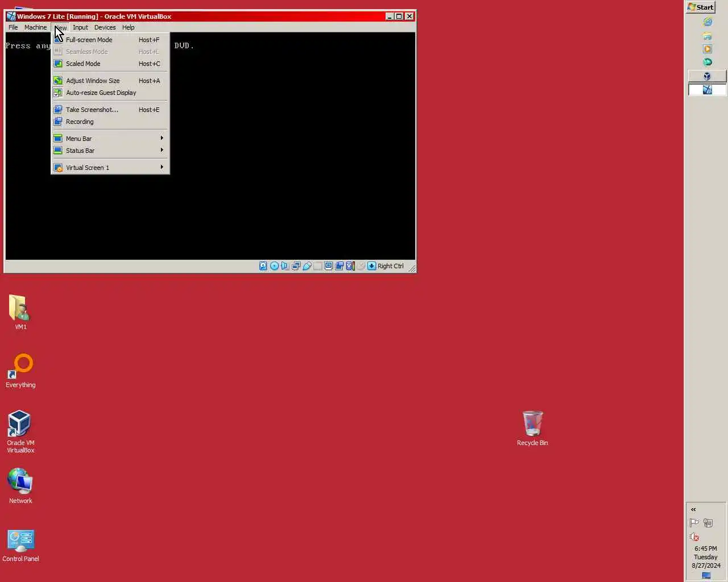This screenshot has height=582, width=728.
Task: Open the Input menu
Action: point(80,27)
